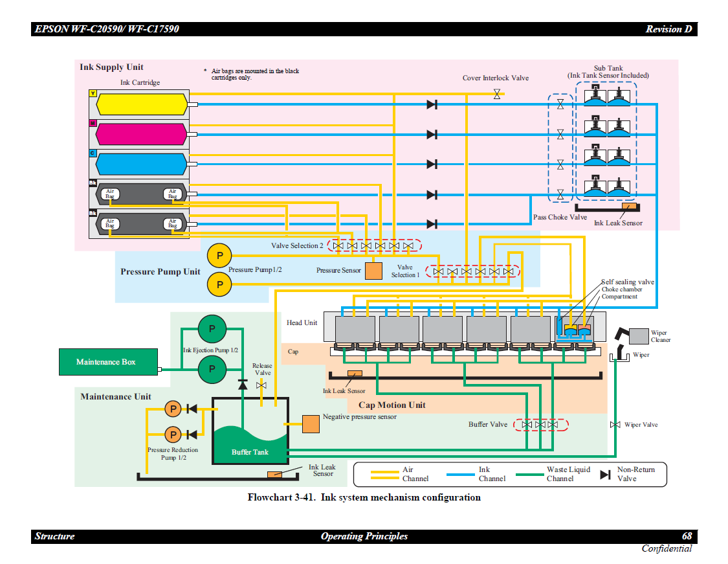Select the Pressure Pump Unit label

point(160,271)
